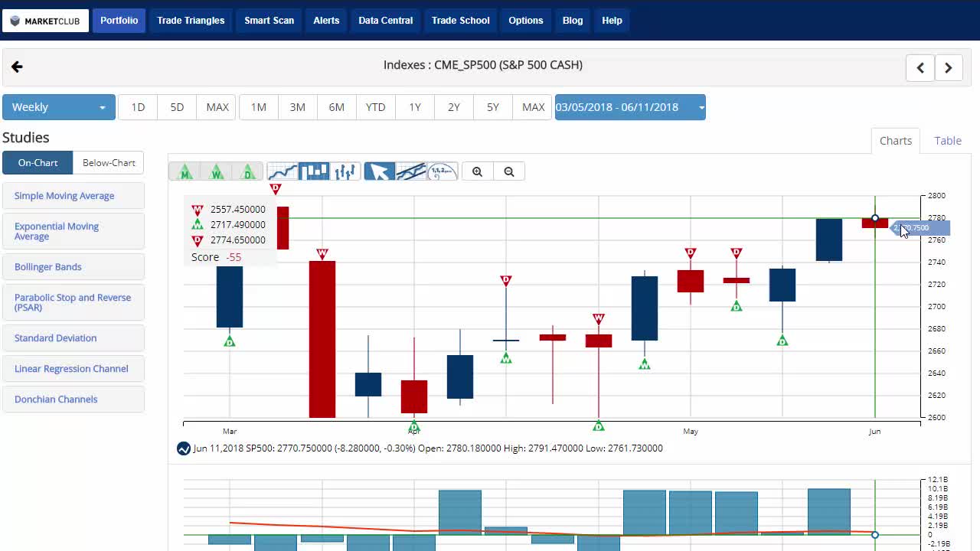
Task: Add Parabolic Stop and Reverse study
Action: 73,302
